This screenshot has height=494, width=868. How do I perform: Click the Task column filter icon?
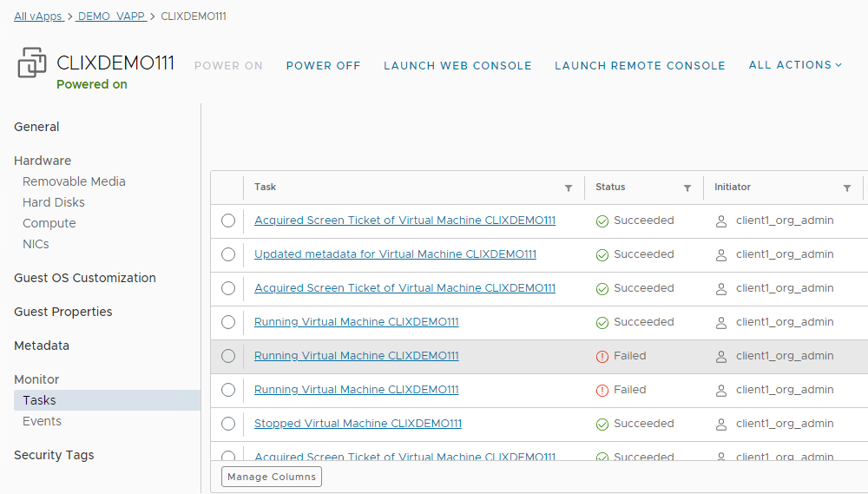(569, 188)
